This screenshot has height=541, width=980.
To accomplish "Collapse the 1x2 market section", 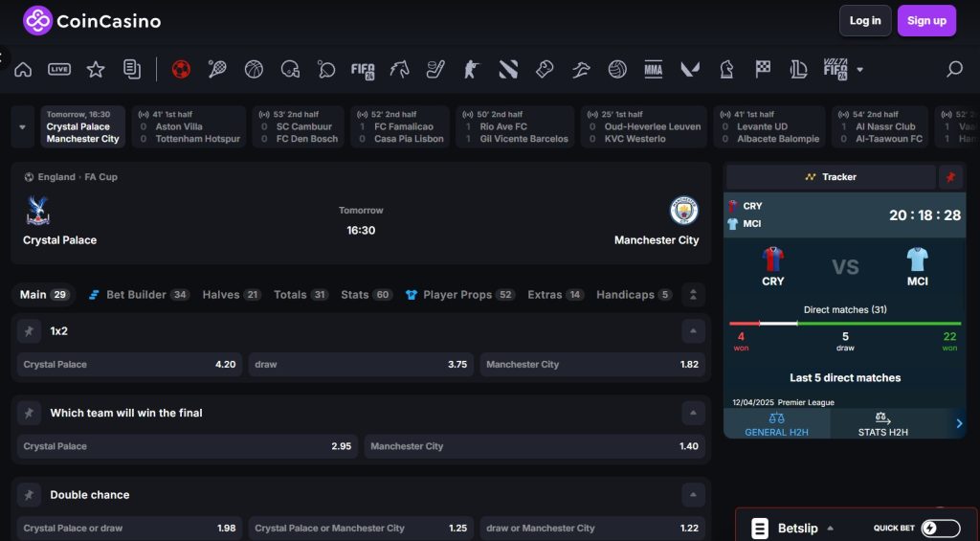I will pyautogui.click(x=693, y=331).
